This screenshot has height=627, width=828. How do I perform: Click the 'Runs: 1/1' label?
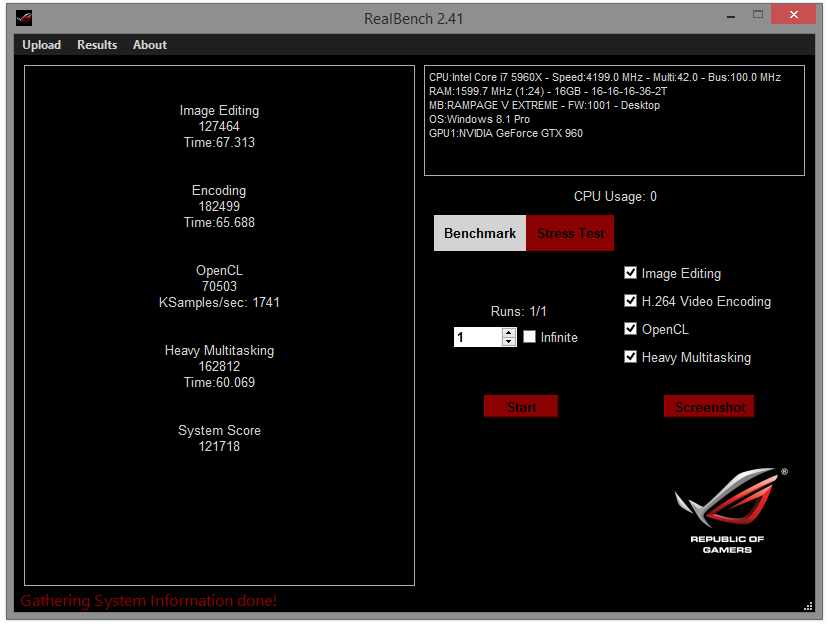(x=519, y=311)
